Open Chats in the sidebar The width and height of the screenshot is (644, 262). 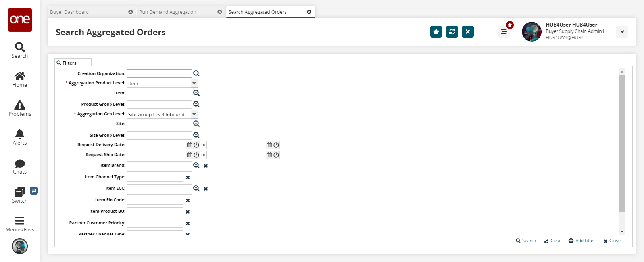tap(20, 166)
